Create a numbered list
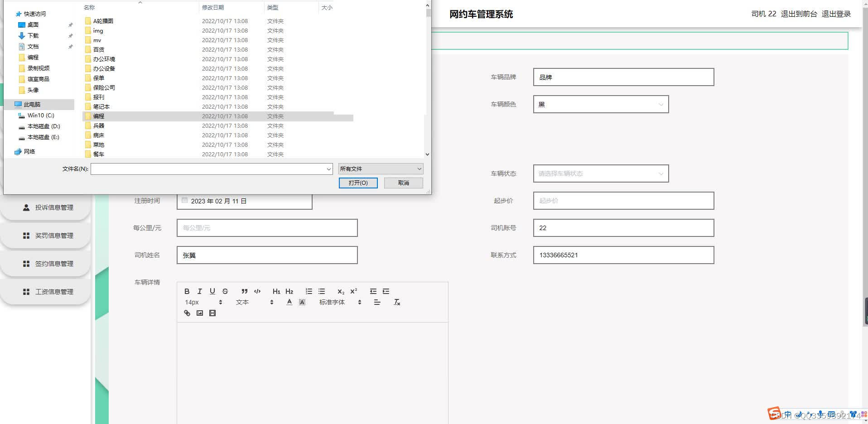 [x=309, y=291]
